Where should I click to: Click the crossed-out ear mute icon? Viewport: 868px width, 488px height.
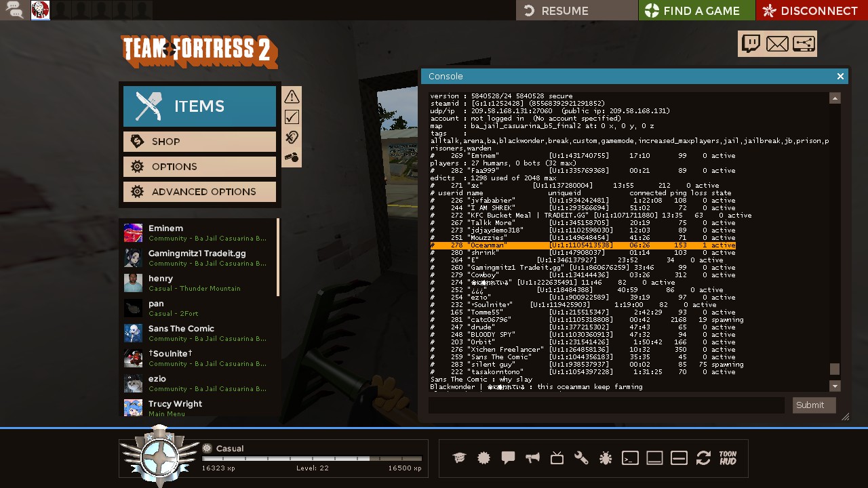(292, 137)
